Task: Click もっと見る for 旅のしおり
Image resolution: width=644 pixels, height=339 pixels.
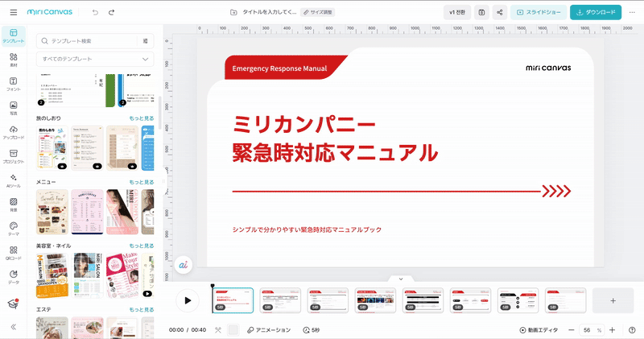Action: coord(142,118)
